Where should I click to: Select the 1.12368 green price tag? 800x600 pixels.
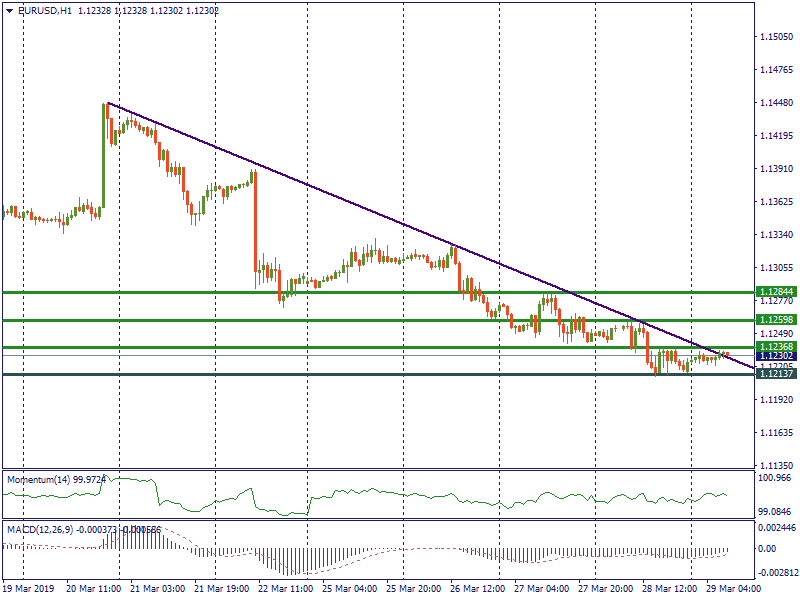776,346
